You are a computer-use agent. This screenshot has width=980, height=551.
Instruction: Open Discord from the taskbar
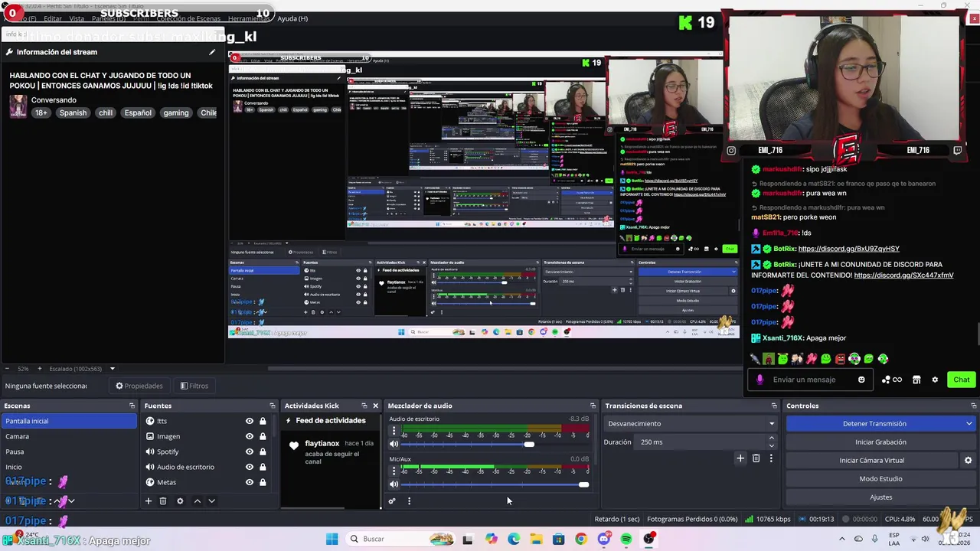603,539
